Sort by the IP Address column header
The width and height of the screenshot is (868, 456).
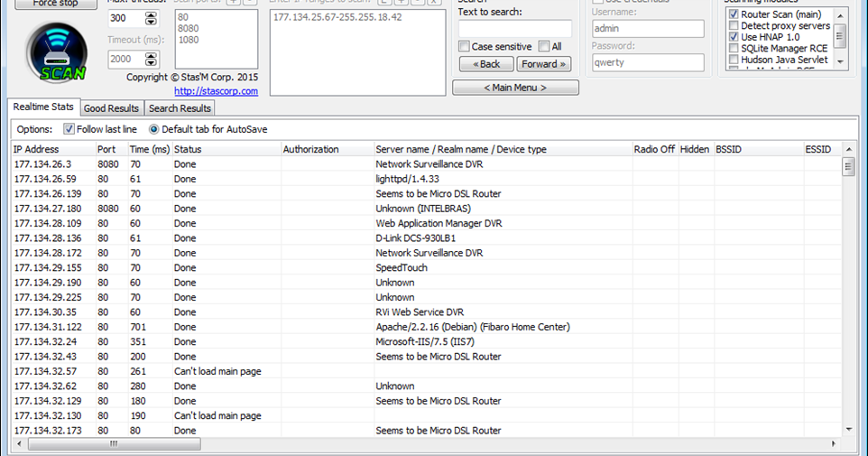(54, 149)
